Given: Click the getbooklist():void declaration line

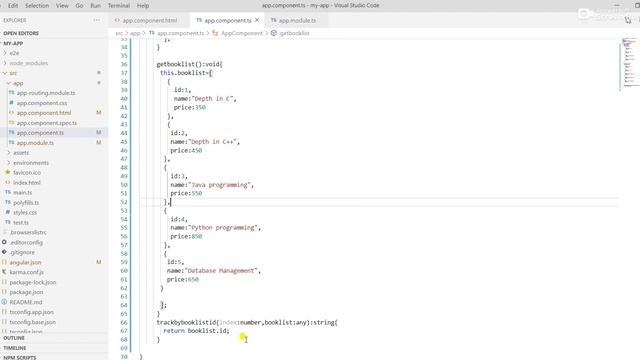Looking at the screenshot, I should coord(189,64).
